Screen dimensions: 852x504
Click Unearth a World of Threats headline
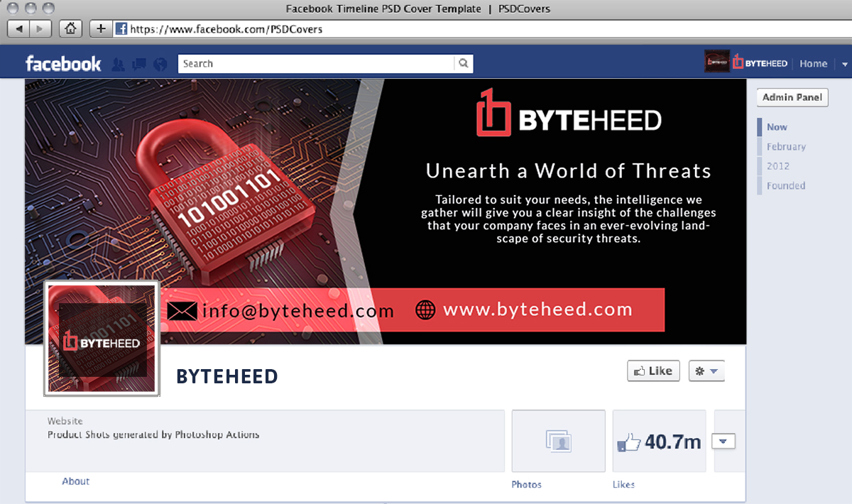(568, 170)
